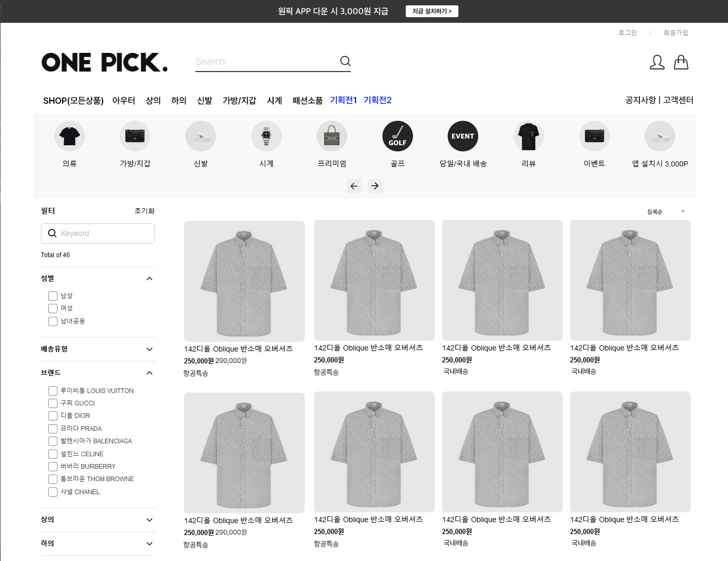Check the 남녀공용 gender filter
The height and width of the screenshot is (561, 728).
point(53,321)
